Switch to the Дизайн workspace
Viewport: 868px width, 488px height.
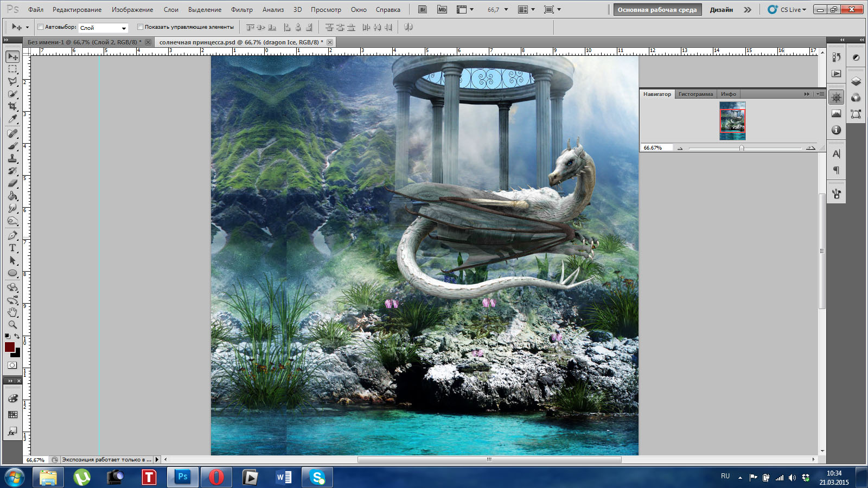[x=721, y=10]
